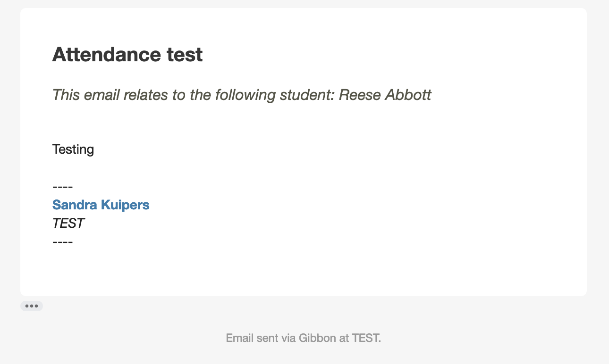Expand trimmed content with the ellipsis button
This screenshot has height=364, width=609.
click(x=32, y=306)
